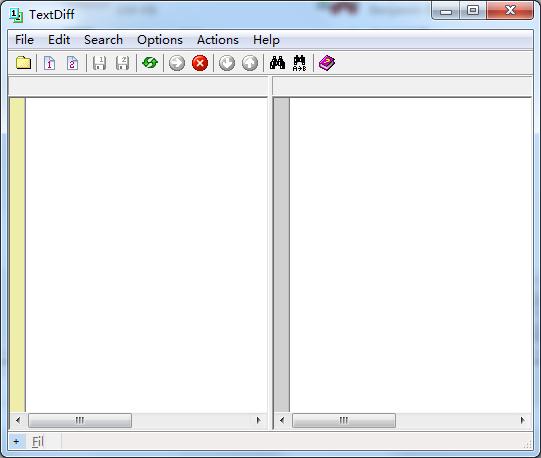Open the Edit menu
The height and width of the screenshot is (458, 541).
tap(59, 40)
